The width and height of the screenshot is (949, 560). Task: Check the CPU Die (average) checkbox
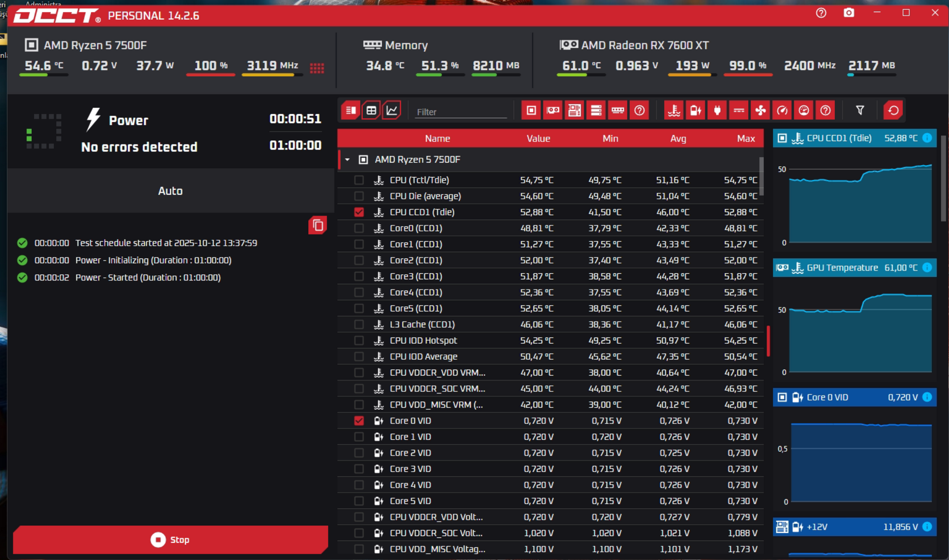[359, 196]
